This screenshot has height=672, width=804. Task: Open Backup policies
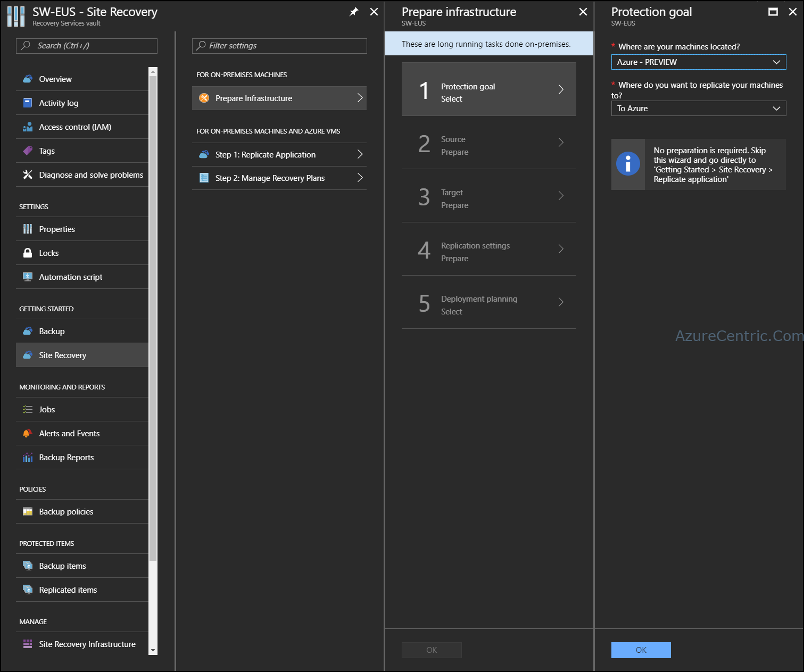82,511
